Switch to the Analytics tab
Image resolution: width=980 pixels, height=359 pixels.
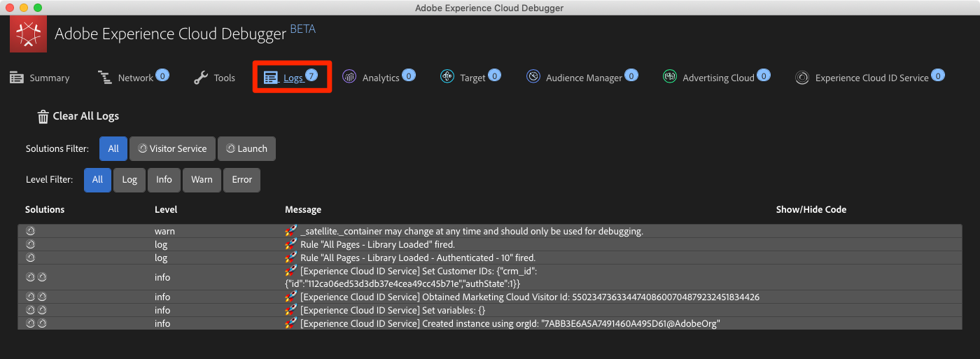point(379,77)
